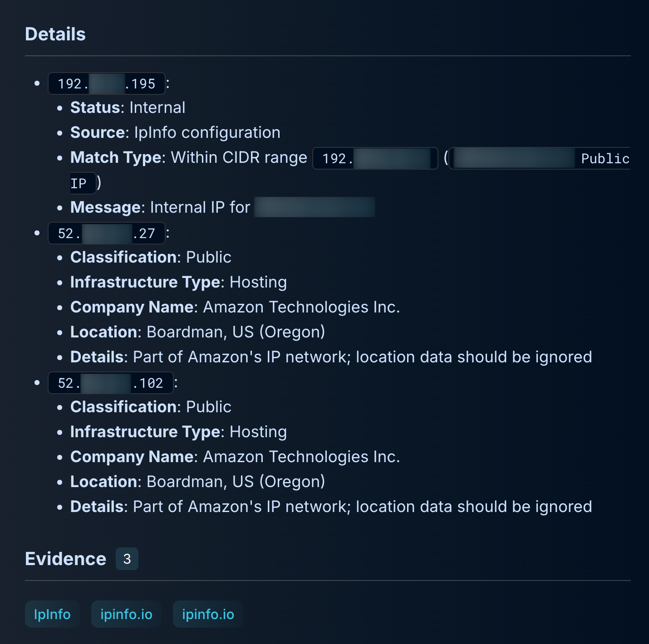Click the Details section heading
This screenshot has width=649, height=644.
coord(55,34)
